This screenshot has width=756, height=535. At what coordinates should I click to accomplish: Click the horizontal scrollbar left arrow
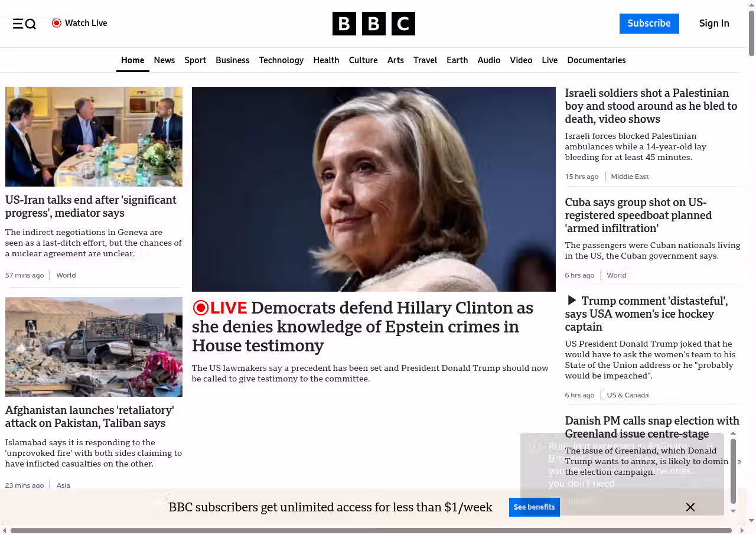pos(5,530)
